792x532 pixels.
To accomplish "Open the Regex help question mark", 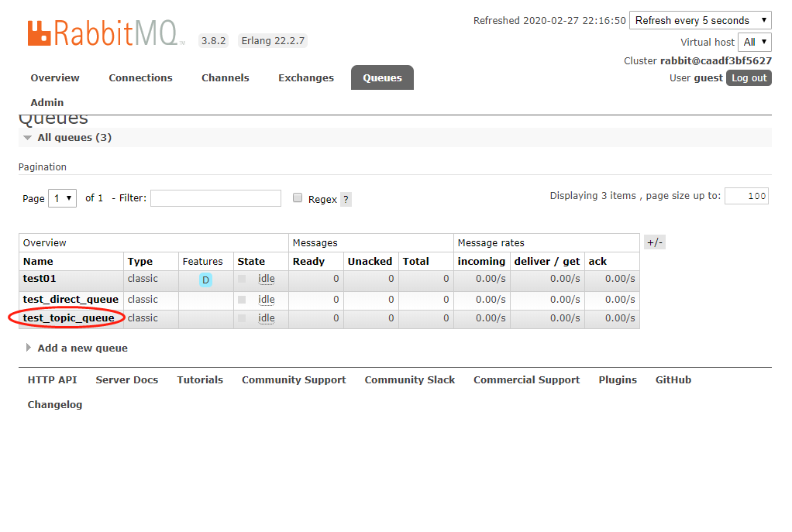I will point(346,199).
